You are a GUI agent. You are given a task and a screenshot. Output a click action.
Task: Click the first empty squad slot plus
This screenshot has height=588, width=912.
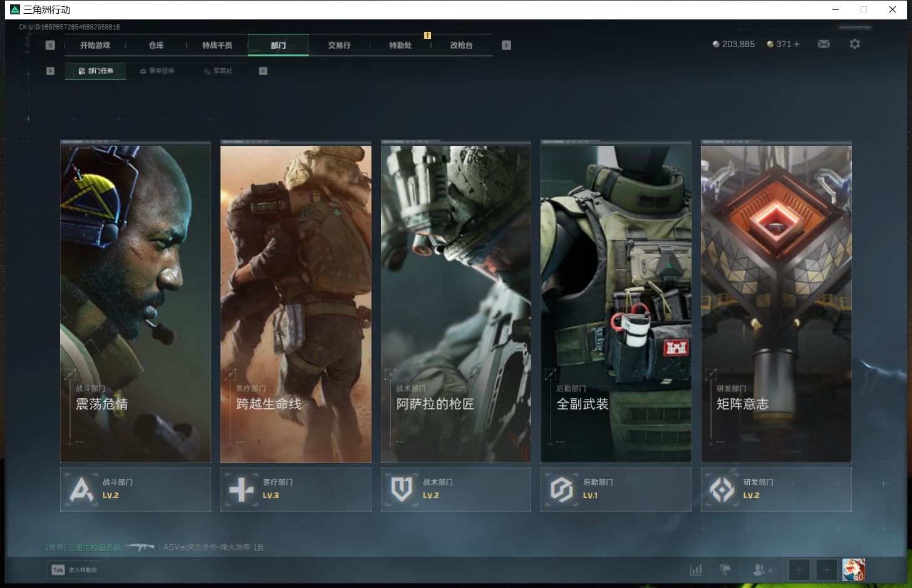pos(799,570)
